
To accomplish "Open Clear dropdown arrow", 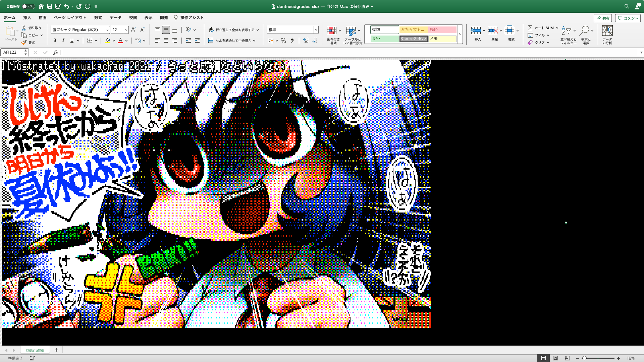I will (x=548, y=43).
